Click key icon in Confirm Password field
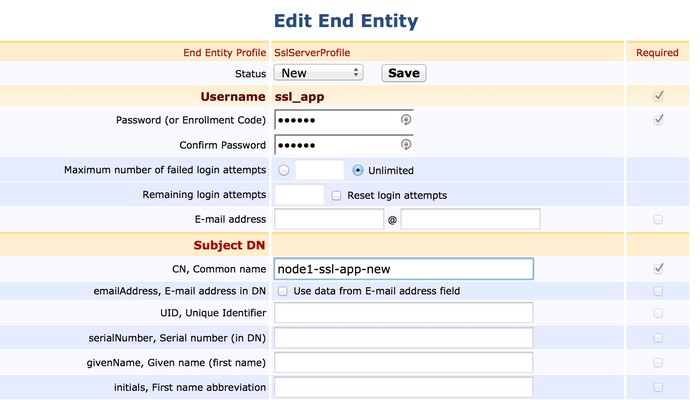This screenshot has width=700, height=400. [x=406, y=145]
